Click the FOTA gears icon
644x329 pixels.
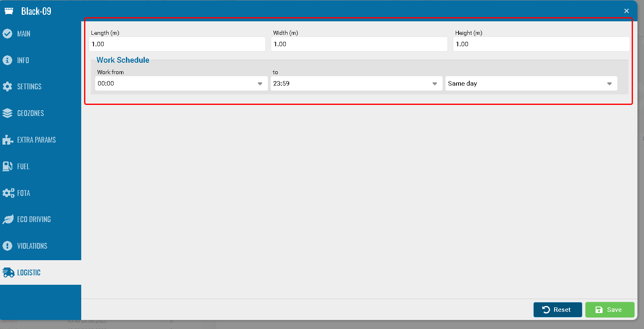(8, 193)
